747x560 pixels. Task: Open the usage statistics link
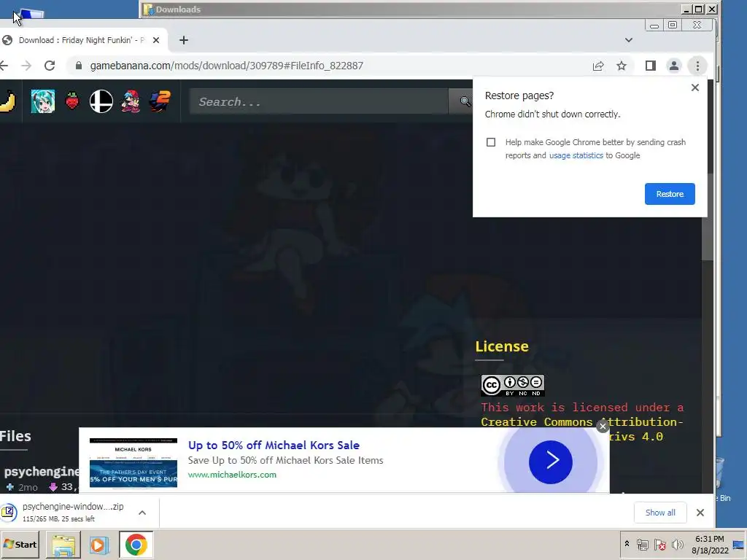point(576,155)
